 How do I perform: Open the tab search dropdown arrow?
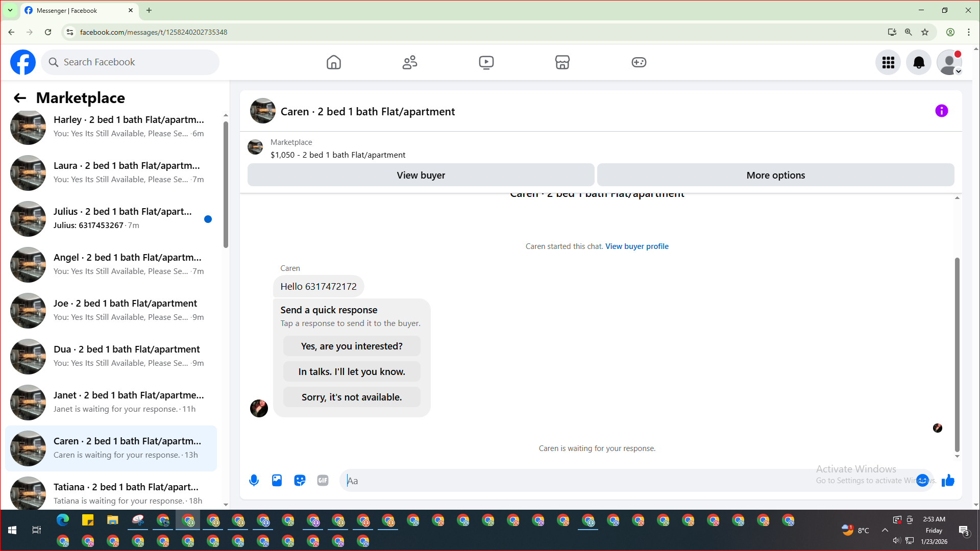10,10
